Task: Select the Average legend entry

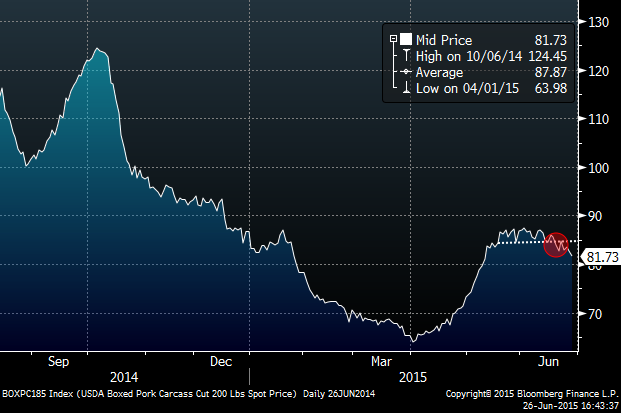Action: click(x=440, y=73)
